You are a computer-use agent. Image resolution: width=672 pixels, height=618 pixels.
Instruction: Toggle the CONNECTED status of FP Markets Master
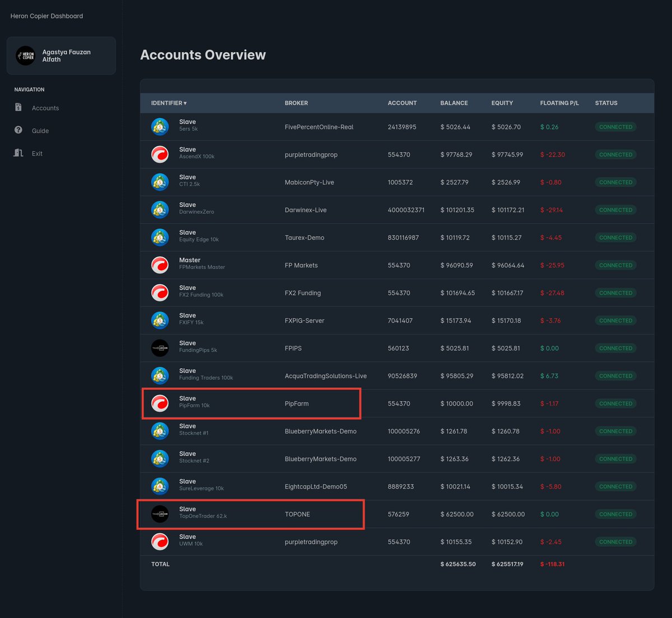pos(615,264)
